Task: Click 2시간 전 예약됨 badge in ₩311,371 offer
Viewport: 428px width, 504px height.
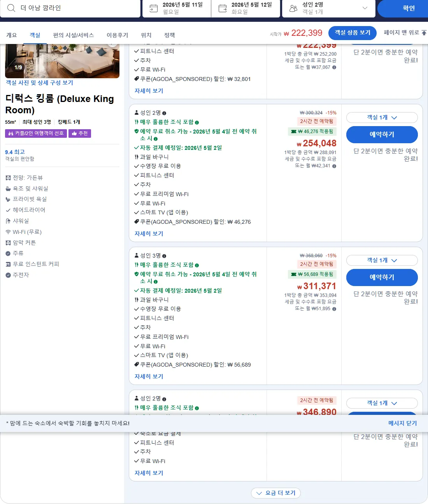Action: pyautogui.click(x=316, y=264)
